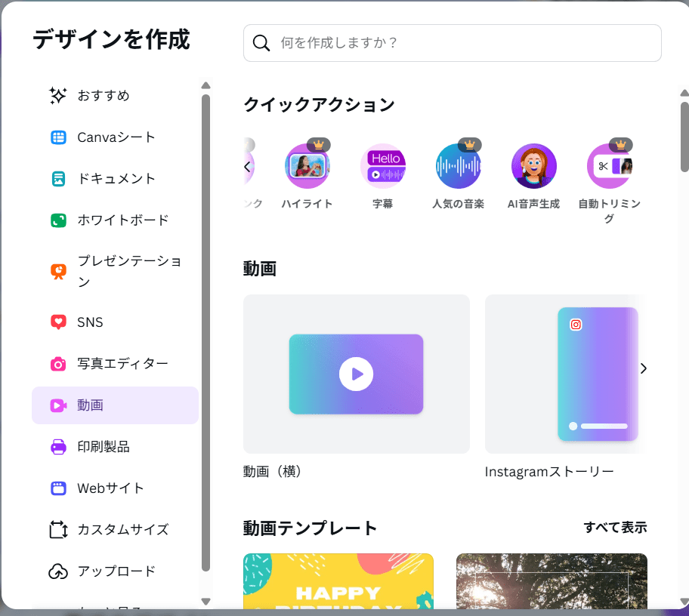Select Canvaシート category
The height and width of the screenshot is (616, 689).
[x=115, y=137]
